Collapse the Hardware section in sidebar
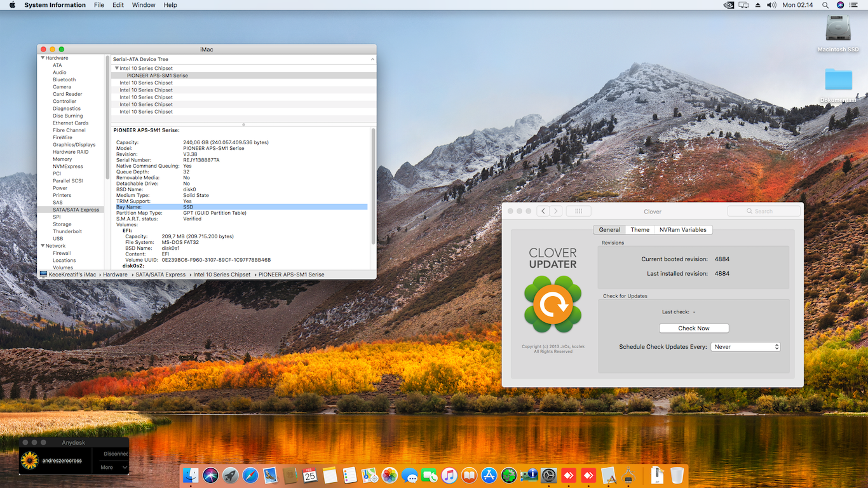Viewport: 868px width, 488px height. [43, 58]
